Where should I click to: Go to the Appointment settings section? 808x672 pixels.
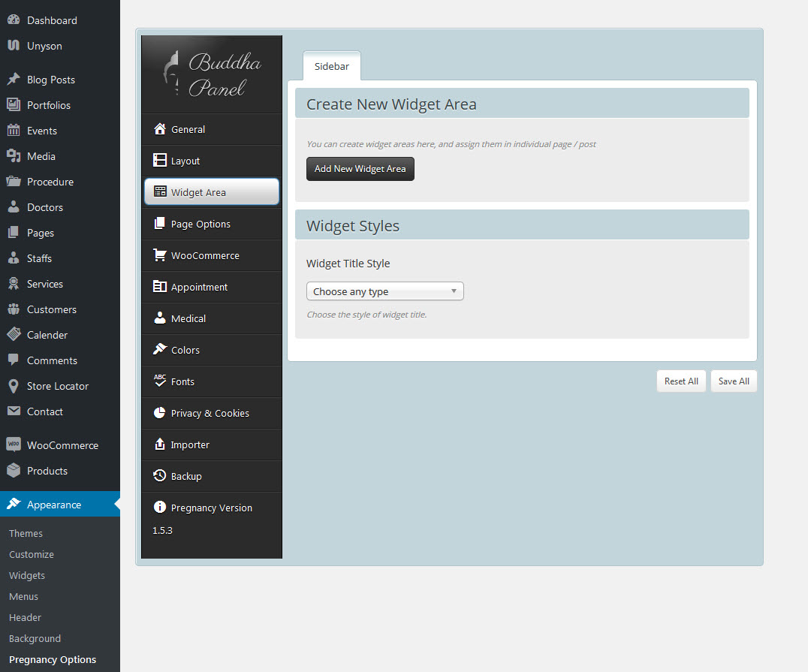(x=199, y=287)
